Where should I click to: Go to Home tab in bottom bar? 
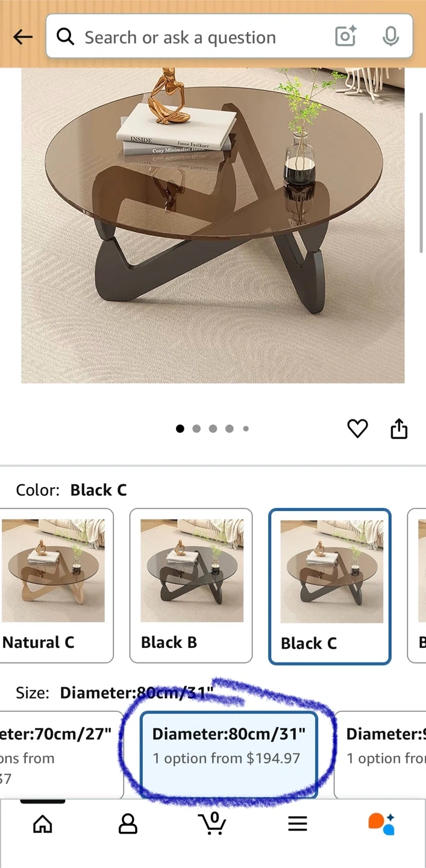click(42, 823)
